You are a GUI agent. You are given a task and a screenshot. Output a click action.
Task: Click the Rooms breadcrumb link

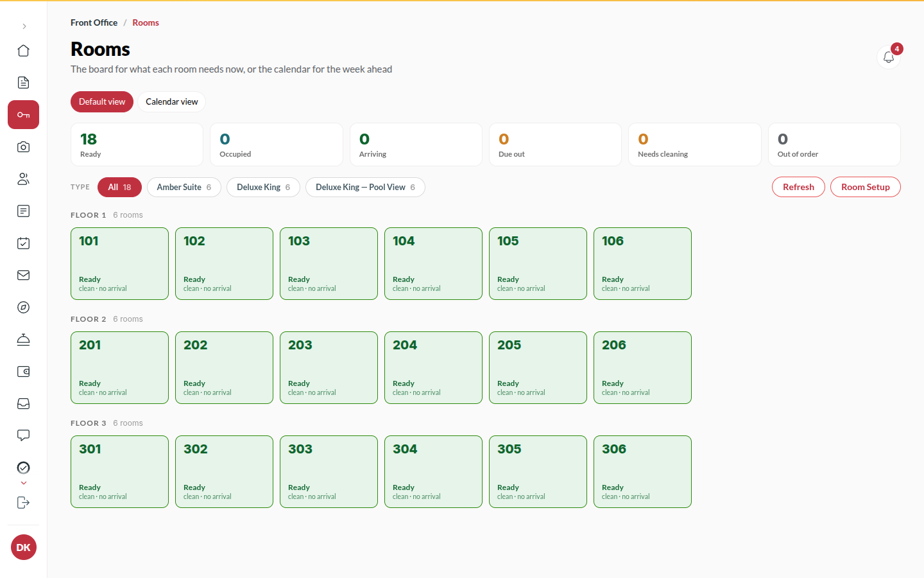point(146,22)
